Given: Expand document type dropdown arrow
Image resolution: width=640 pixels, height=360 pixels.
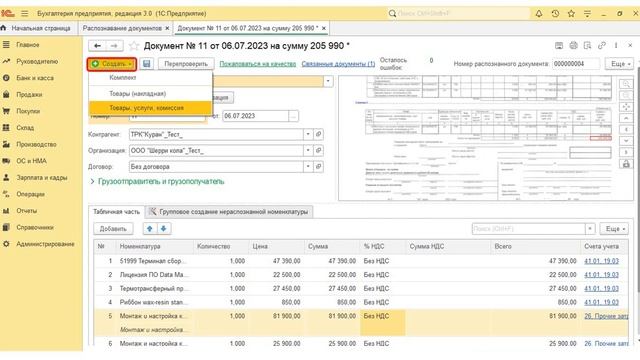Looking at the screenshot, I should pyautogui.click(x=328, y=81).
